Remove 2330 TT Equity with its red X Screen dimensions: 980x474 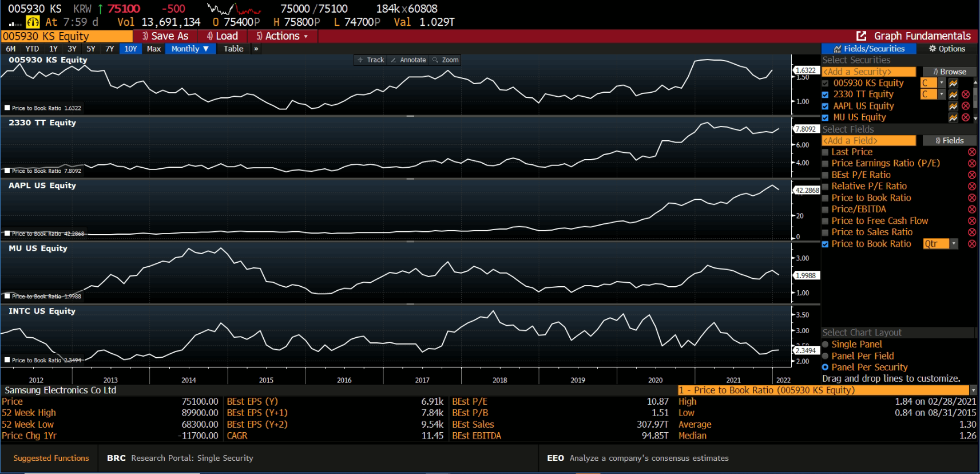click(x=966, y=94)
